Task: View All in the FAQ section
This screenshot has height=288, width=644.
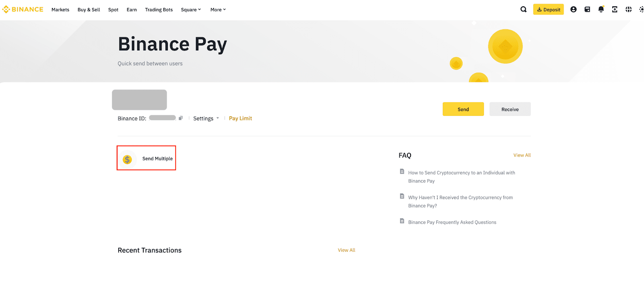Action: coord(522,155)
